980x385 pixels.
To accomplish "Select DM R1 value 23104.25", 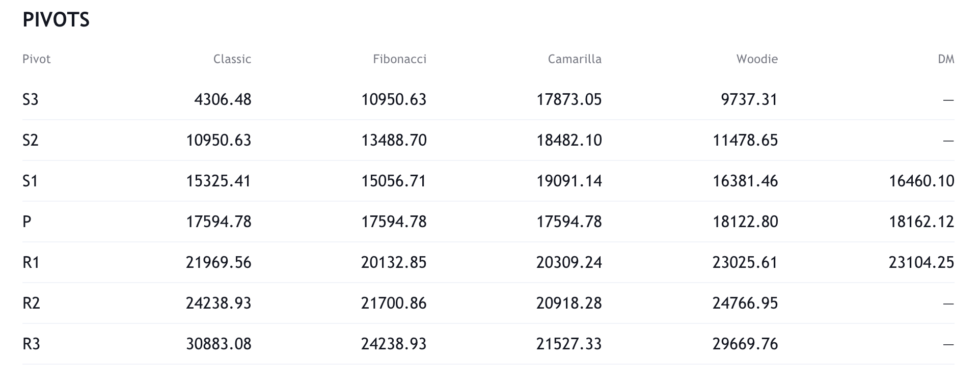I will 921,262.
